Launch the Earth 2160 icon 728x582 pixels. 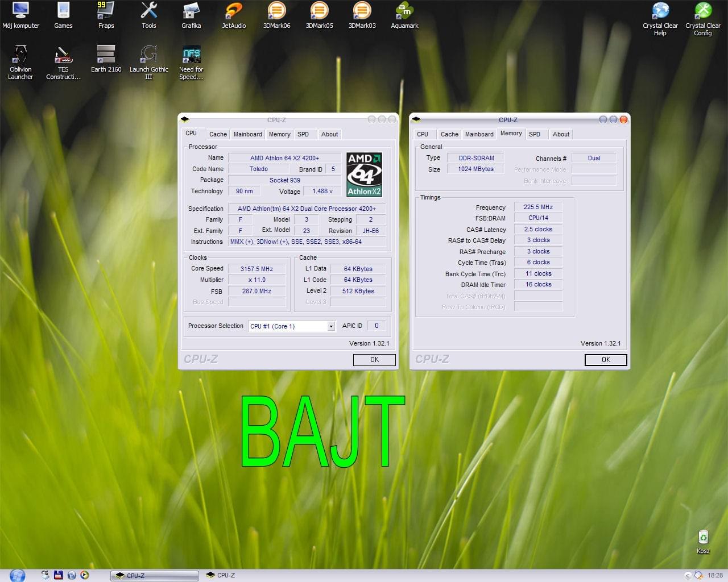coord(106,59)
